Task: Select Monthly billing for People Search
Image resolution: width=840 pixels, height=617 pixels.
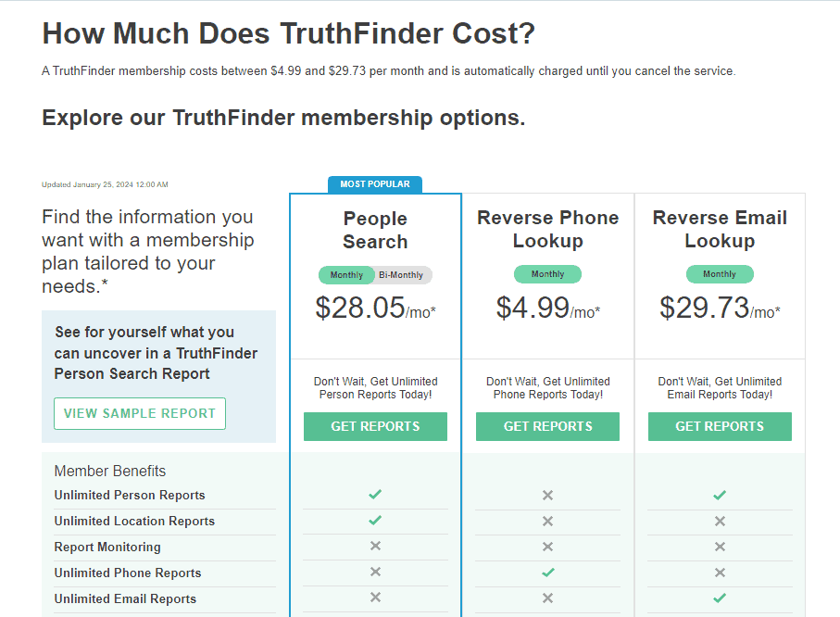Action: coord(346,275)
